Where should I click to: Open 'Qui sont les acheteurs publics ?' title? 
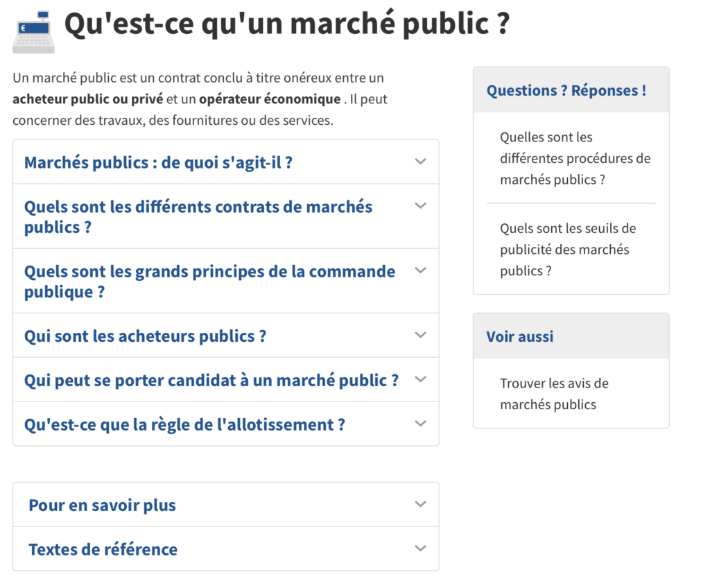[x=145, y=336]
